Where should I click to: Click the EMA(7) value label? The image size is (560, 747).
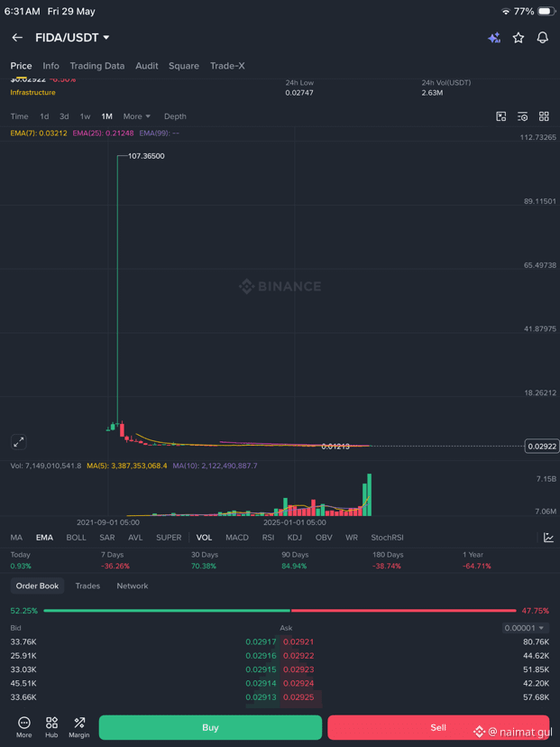pyautogui.click(x=39, y=134)
